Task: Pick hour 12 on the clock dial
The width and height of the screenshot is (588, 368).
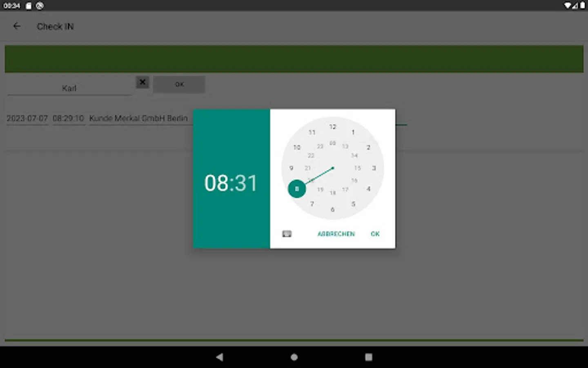Action: 333,127
